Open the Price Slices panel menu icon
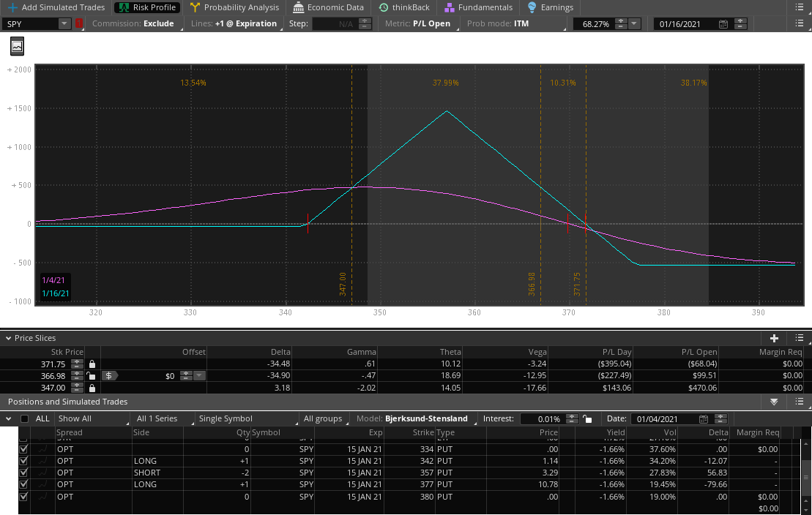Image resolution: width=812 pixels, height=515 pixels. point(799,338)
